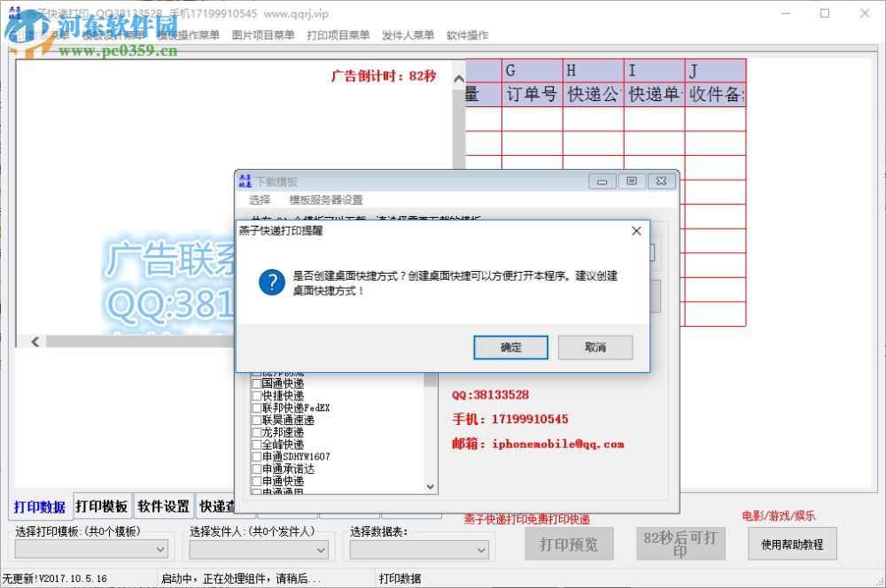Click the 收件备 header cell
Viewport: 886px width, 588px height.
click(715, 95)
